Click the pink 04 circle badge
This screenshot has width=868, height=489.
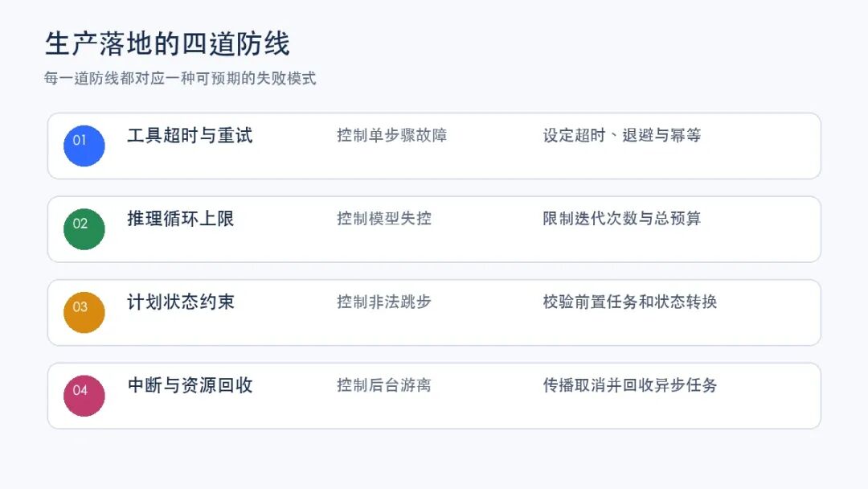84,396
